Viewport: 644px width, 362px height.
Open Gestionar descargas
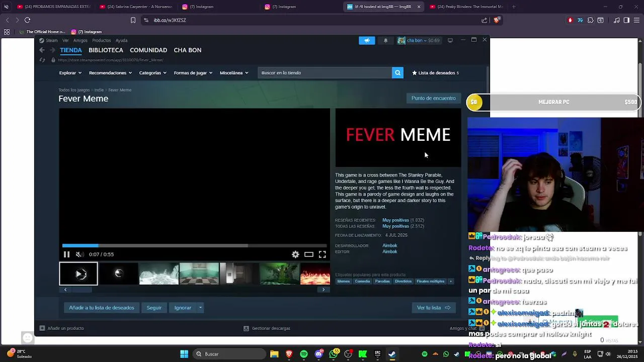[267, 328]
